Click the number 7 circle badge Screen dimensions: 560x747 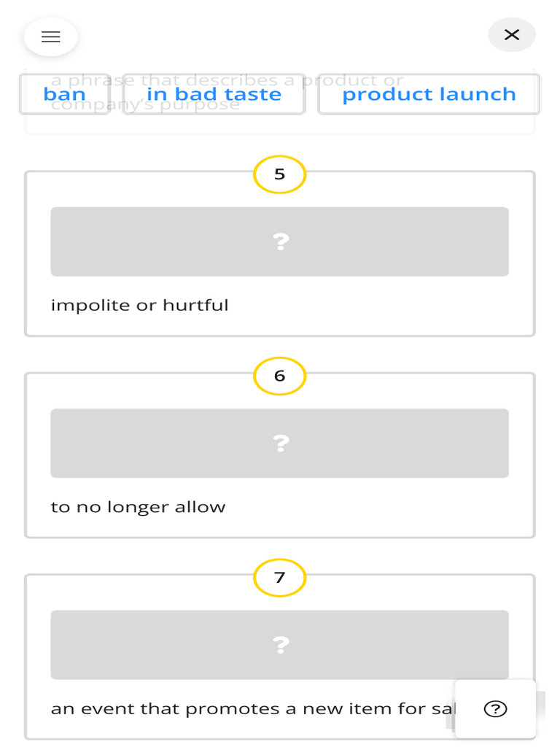pyautogui.click(x=279, y=578)
